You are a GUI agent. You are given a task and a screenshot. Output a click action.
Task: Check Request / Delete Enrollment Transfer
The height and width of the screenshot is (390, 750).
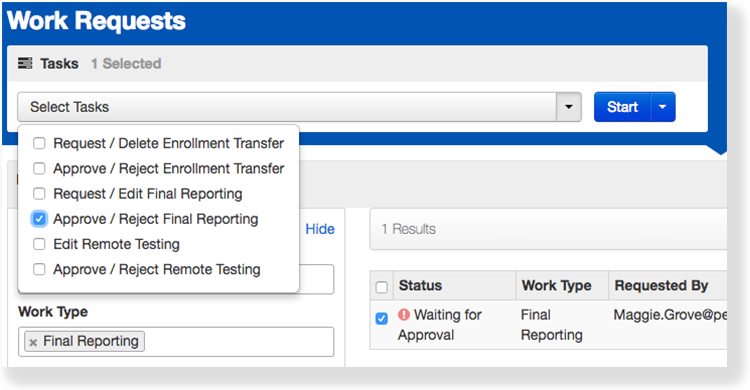(39, 143)
